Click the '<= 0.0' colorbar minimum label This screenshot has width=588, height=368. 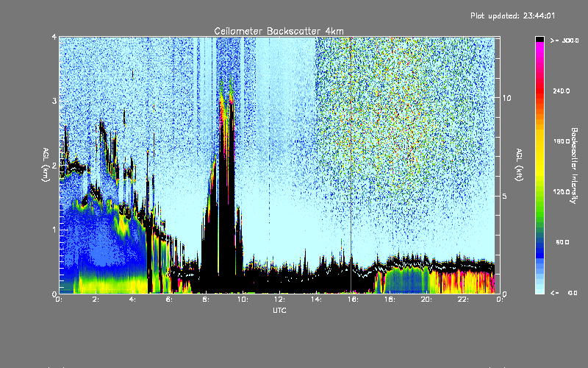click(x=564, y=293)
